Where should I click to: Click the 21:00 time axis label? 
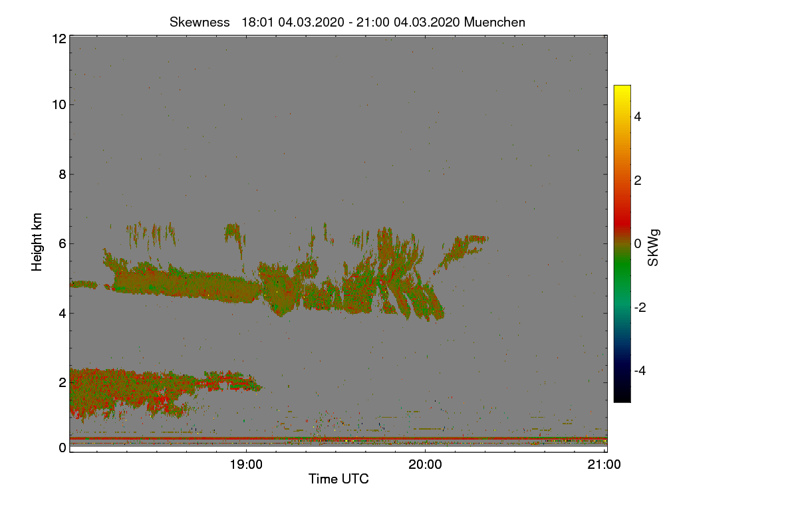[604, 465]
